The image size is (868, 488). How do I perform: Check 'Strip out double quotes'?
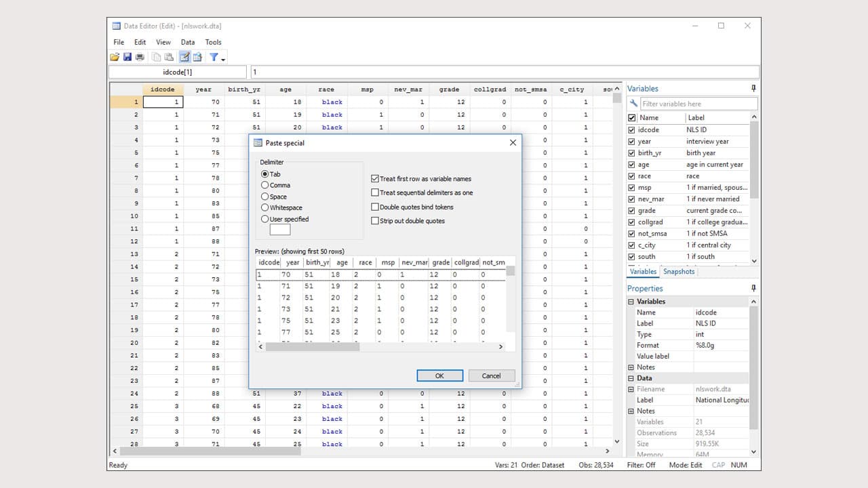point(375,220)
